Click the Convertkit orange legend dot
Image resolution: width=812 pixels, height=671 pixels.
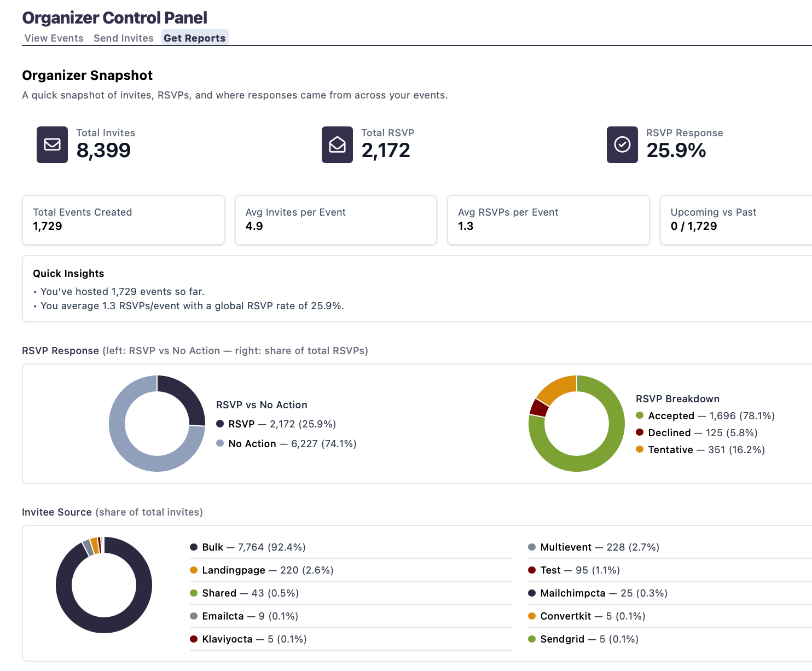click(532, 616)
